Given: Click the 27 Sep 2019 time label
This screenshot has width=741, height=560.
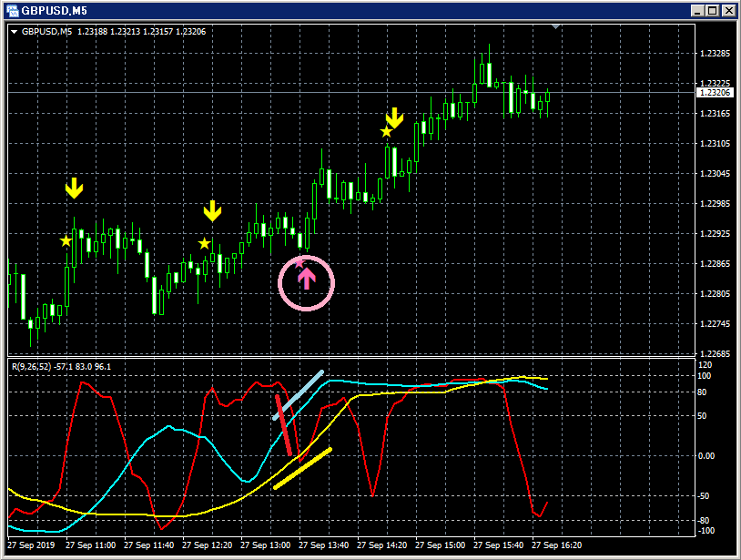Looking at the screenshot, I should tap(31, 545).
